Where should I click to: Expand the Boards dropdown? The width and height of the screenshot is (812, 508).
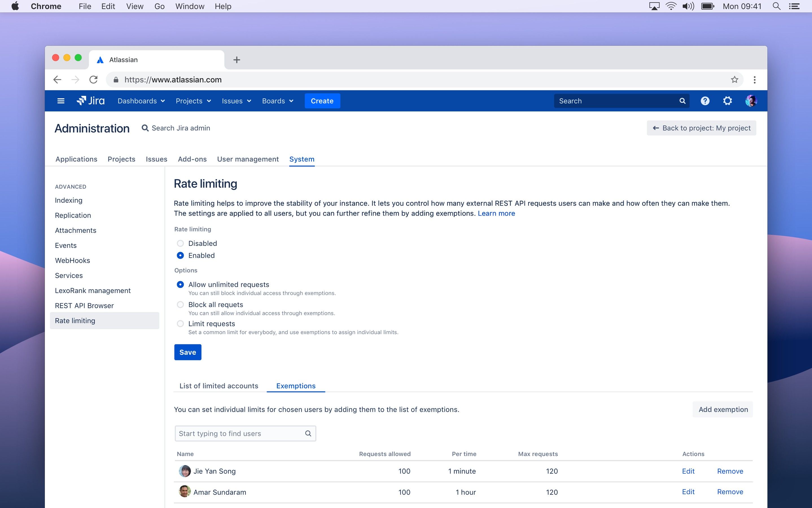click(x=277, y=101)
